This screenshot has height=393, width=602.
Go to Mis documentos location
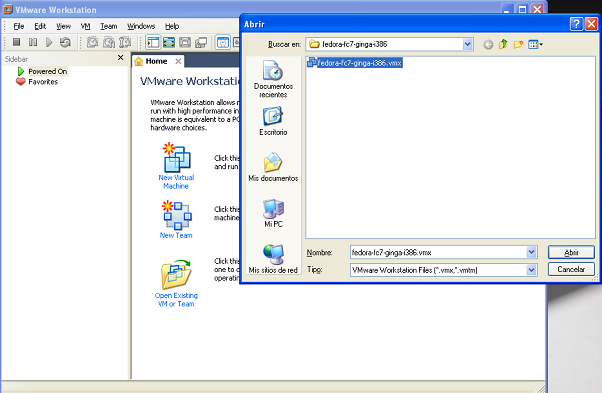[273, 167]
